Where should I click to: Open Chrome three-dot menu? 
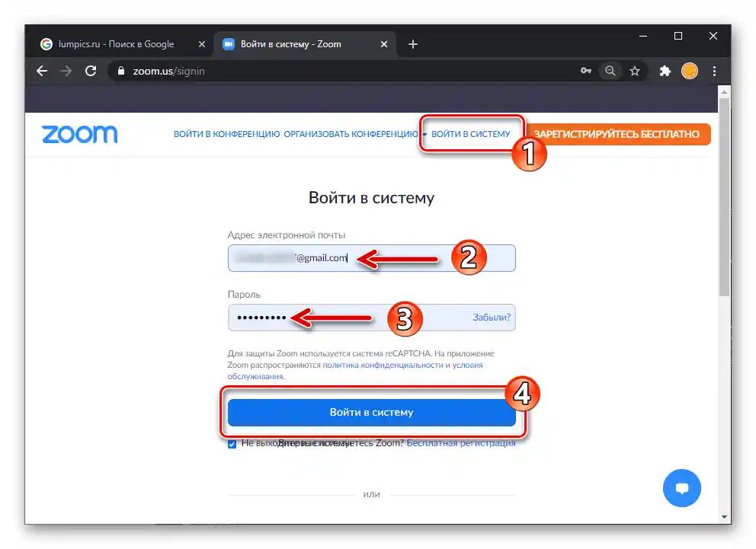point(714,71)
